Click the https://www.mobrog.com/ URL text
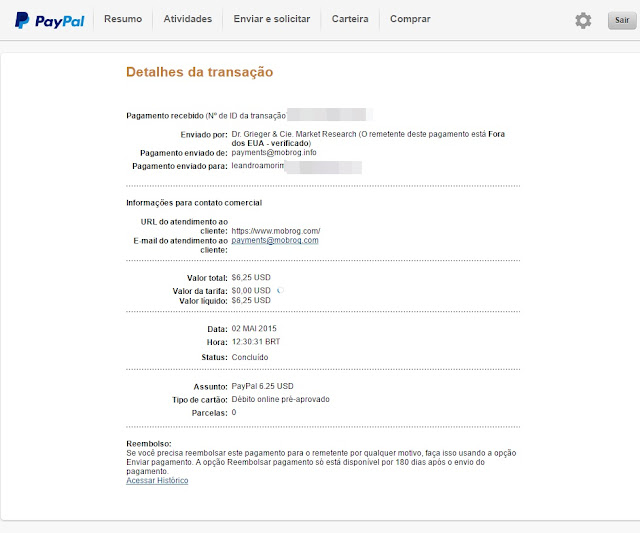 [x=276, y=231]
